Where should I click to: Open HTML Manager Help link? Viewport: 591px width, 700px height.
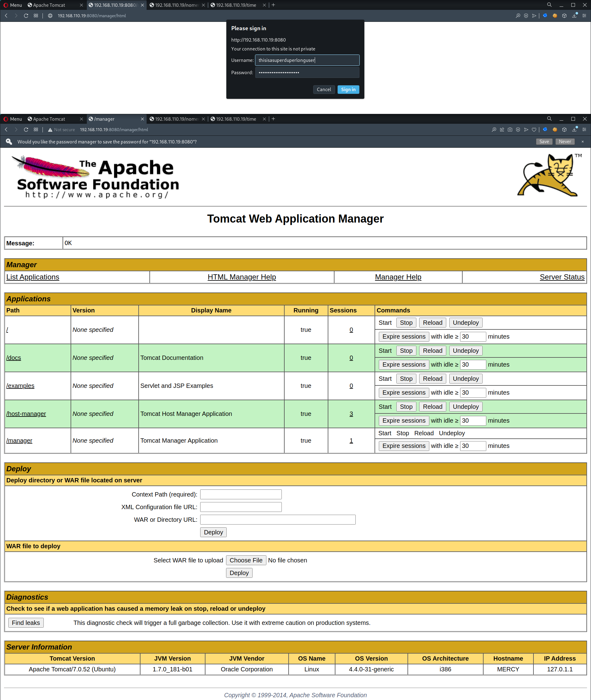tap(241, 277)
